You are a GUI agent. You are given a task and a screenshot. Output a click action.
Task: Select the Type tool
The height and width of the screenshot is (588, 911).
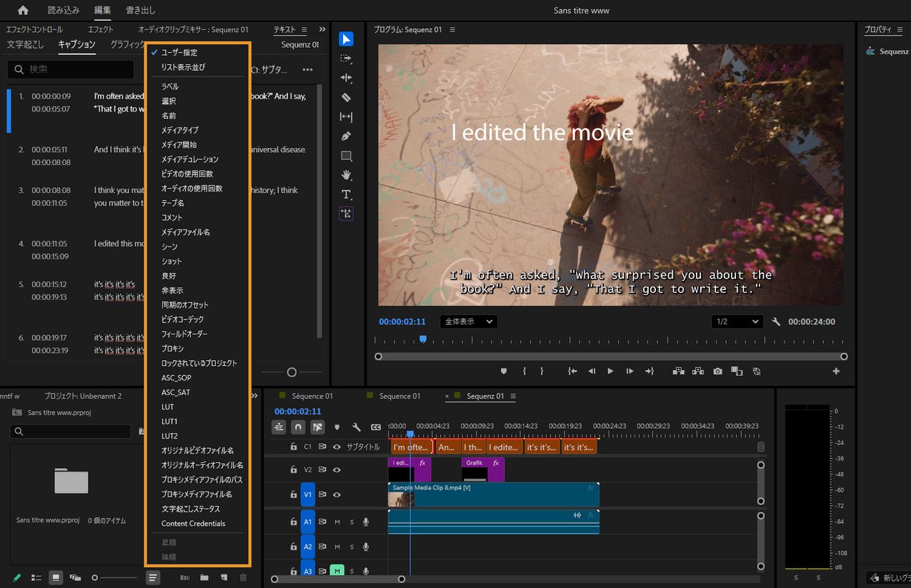point(346,194)
